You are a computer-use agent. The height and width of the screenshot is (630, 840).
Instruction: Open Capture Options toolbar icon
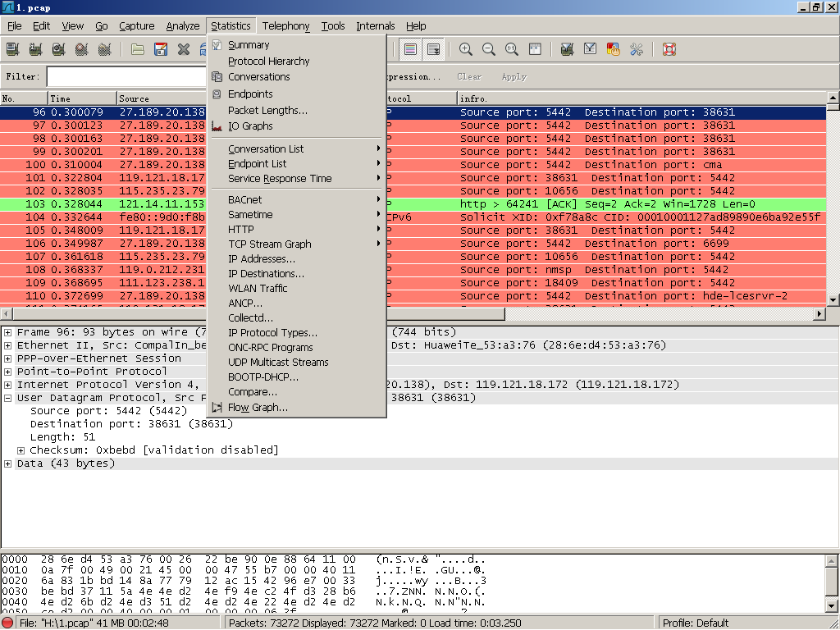tap(35, 49)
